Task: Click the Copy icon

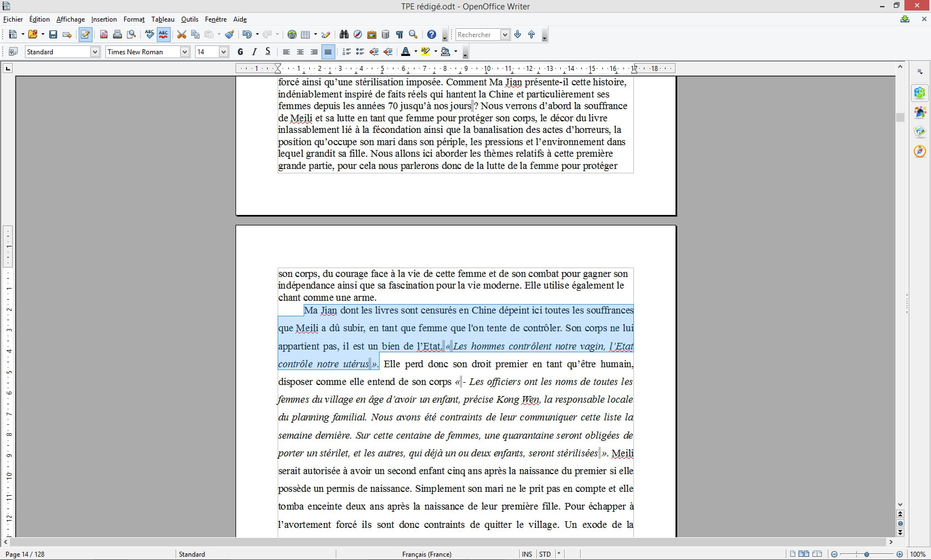Action: (x=195, y=35)
